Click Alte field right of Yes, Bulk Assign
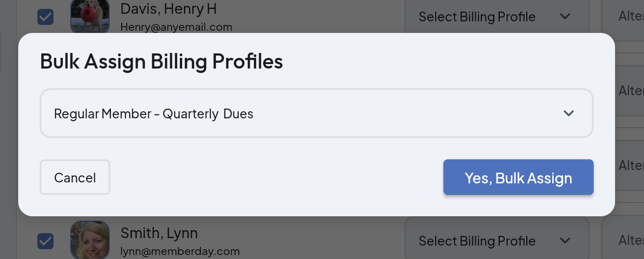This screenshot has width=644, height=259. pyautogui.click(x=631, y=166)
